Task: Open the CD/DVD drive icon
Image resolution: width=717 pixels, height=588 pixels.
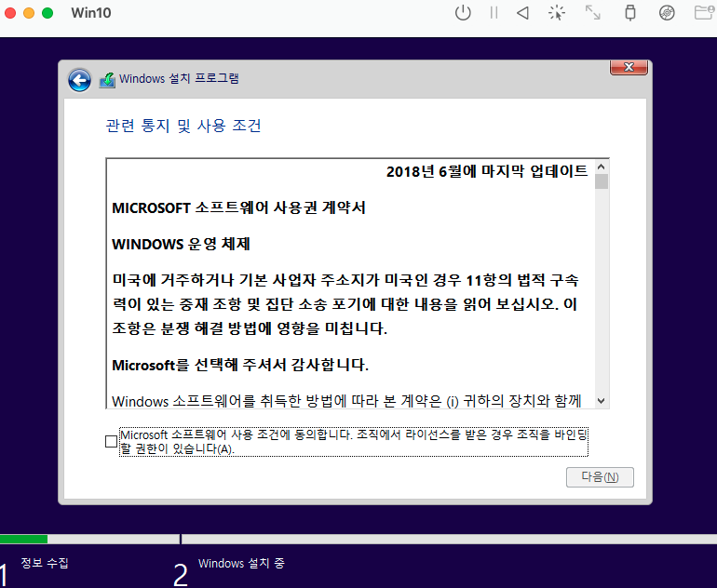Action: click(667, 13)
